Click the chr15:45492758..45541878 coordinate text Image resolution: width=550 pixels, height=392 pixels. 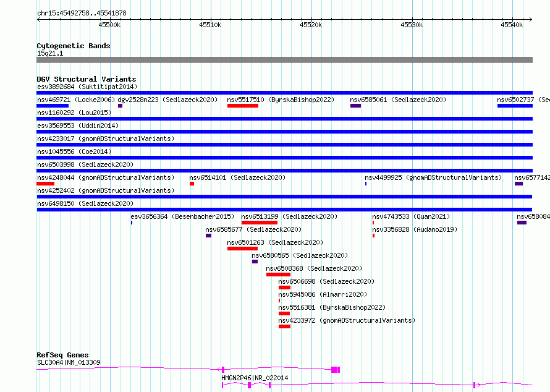click(x=82, y=13)
